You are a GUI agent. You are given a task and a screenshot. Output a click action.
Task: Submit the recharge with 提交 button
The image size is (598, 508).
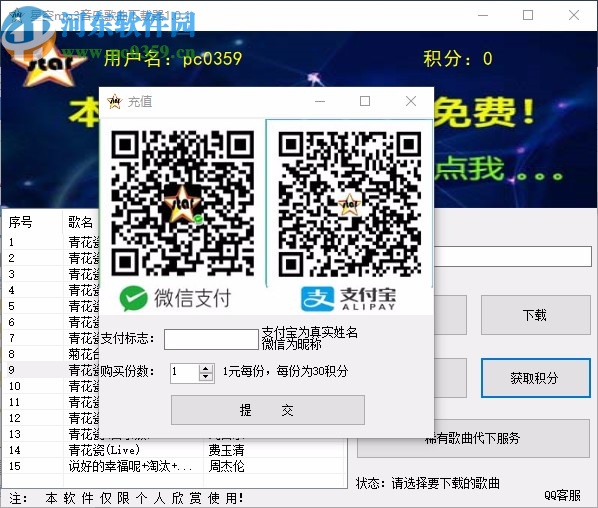tap(268, 410)
